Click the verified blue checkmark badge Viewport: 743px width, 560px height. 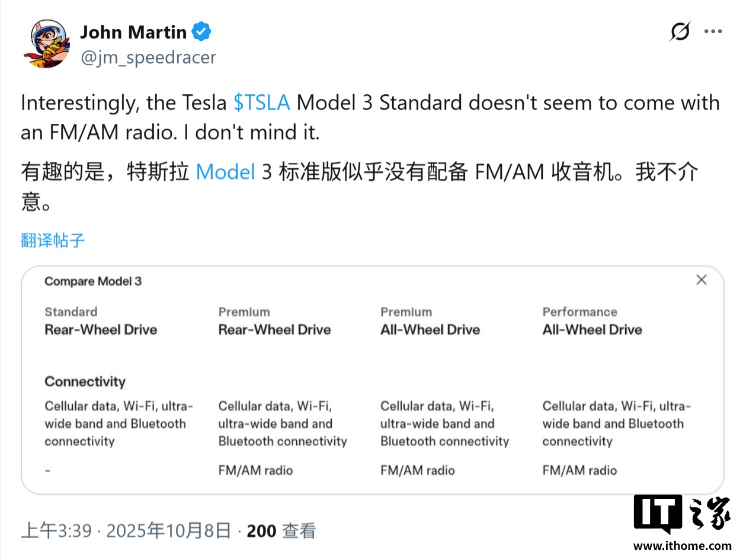(x=201, y=31)
